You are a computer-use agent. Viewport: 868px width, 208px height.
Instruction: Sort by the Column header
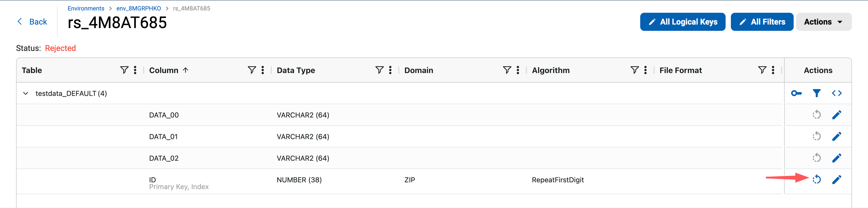[164, 70]
